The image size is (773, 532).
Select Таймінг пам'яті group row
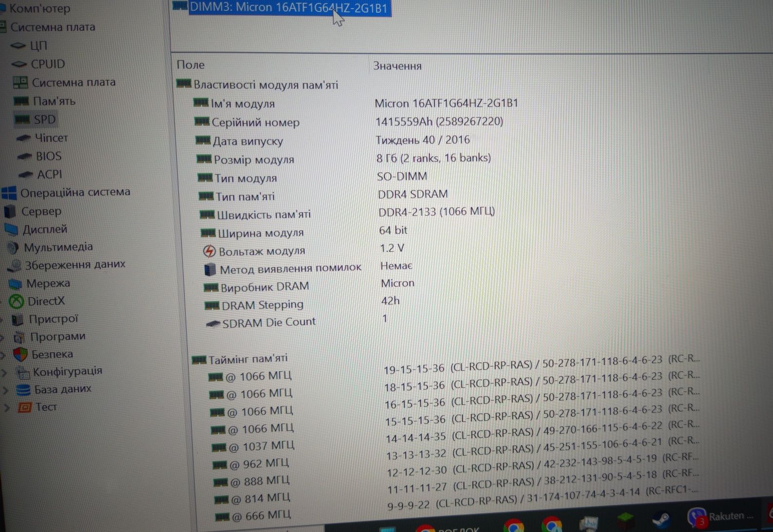(240, 359)
